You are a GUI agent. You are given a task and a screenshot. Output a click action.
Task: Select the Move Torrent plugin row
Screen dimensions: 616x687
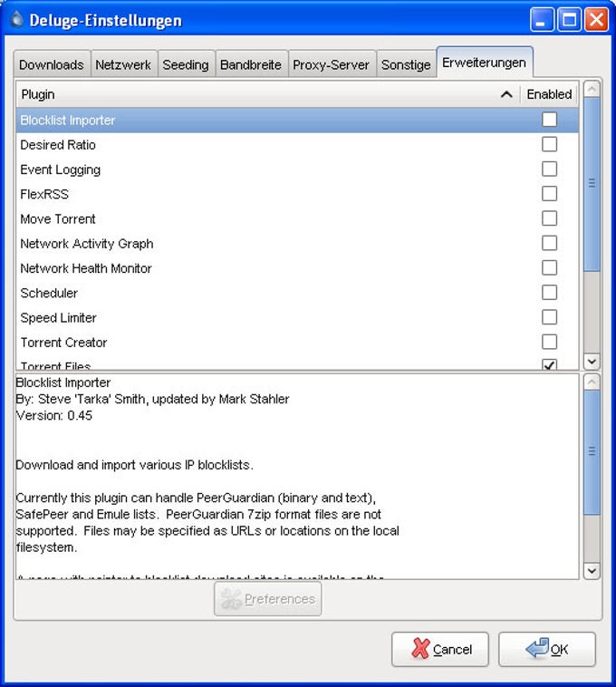[x=297, y=218]
